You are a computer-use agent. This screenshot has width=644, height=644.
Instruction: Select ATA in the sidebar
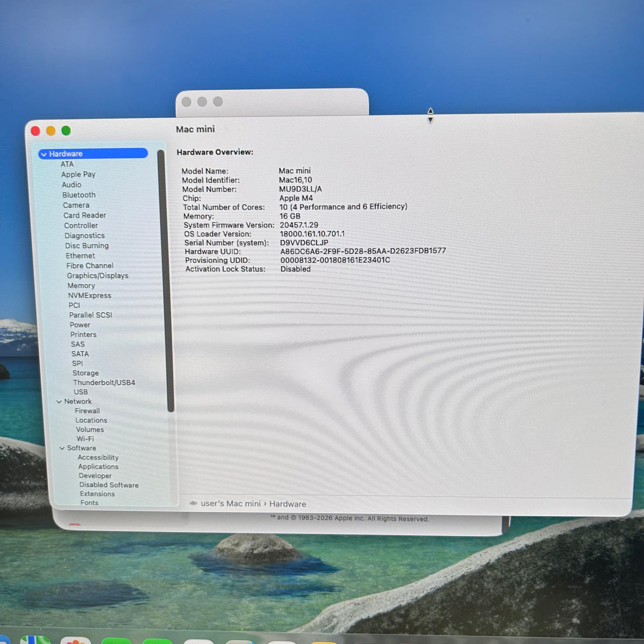click(x=67, y=164)
